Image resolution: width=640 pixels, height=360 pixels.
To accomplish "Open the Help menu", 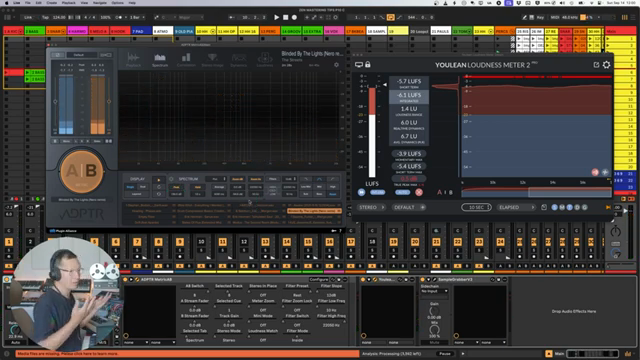I will pos(132,3).
